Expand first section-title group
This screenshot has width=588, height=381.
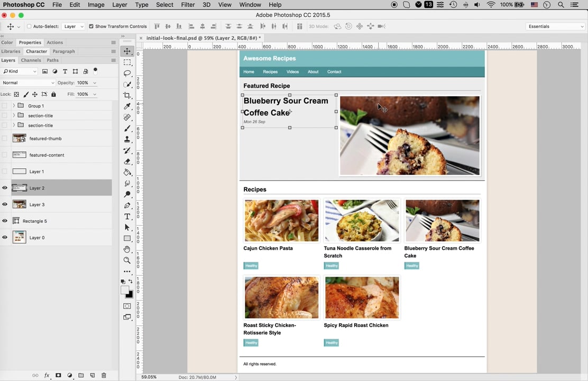pyautogui.click(x=14, y=115)
